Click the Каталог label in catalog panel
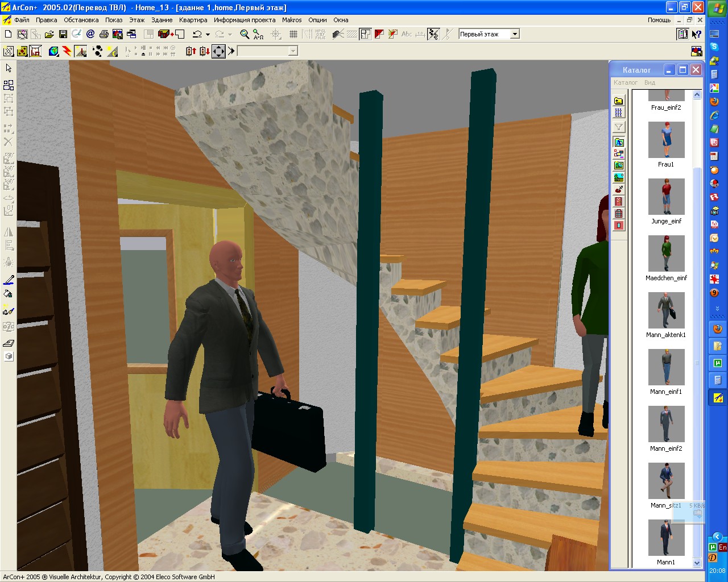 point(626,82)
